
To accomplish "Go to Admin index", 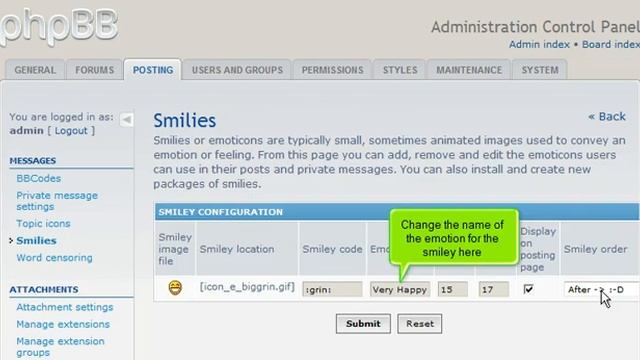I will 539,44.
